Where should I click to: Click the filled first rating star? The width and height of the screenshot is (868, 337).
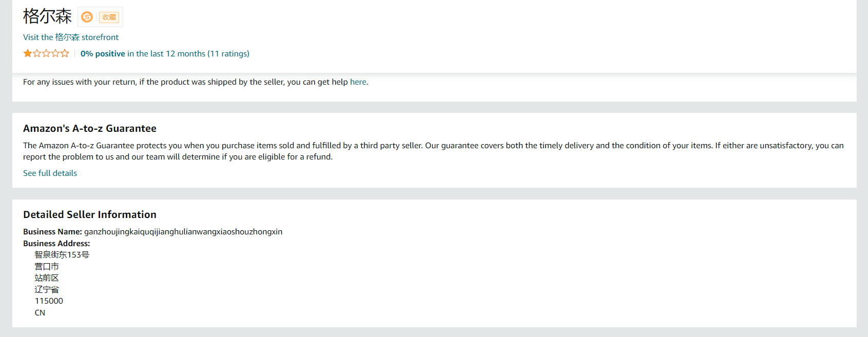[x=28, y=53]
